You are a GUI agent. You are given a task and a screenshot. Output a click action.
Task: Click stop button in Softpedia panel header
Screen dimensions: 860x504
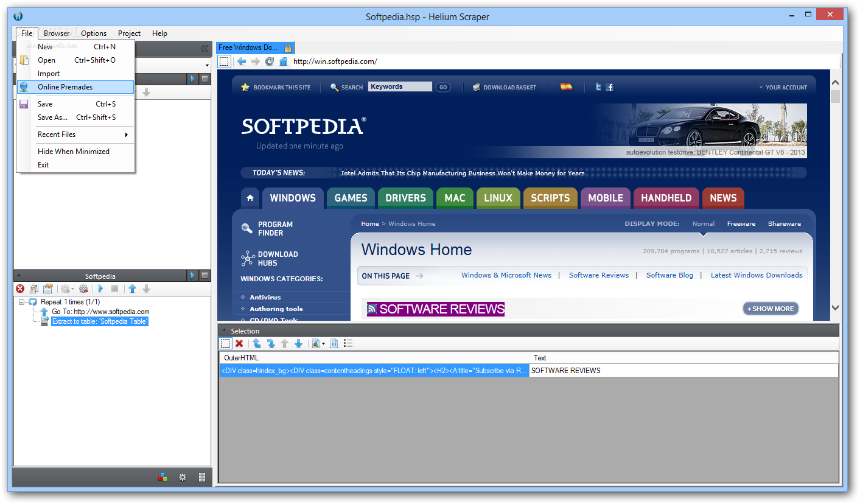205,276
